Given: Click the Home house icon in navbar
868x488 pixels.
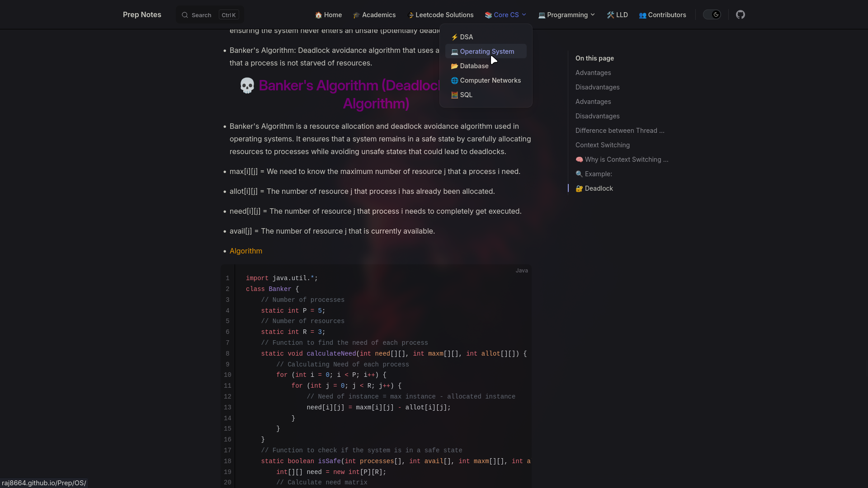Looking at the screenshot, I should [x=318, y=15].
